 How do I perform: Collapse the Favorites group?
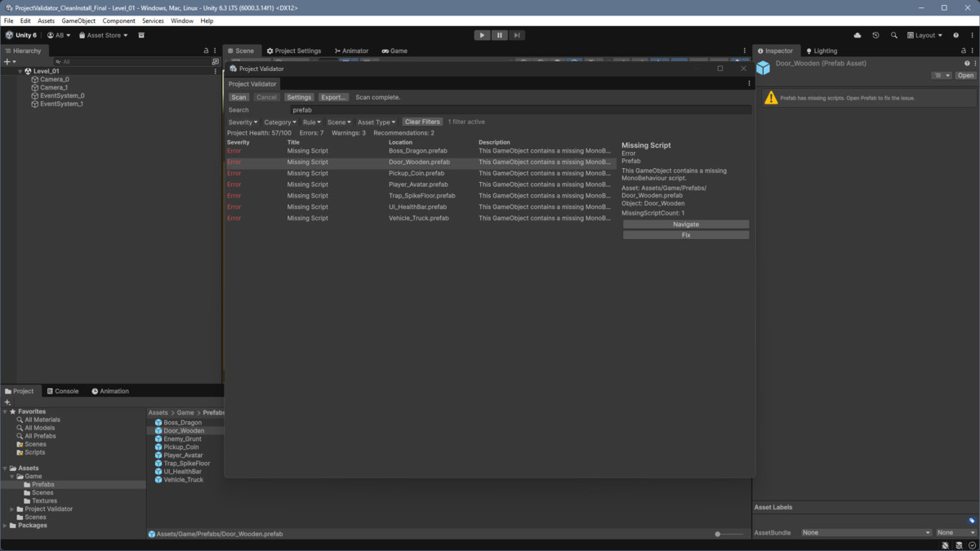tap(6, 411)
